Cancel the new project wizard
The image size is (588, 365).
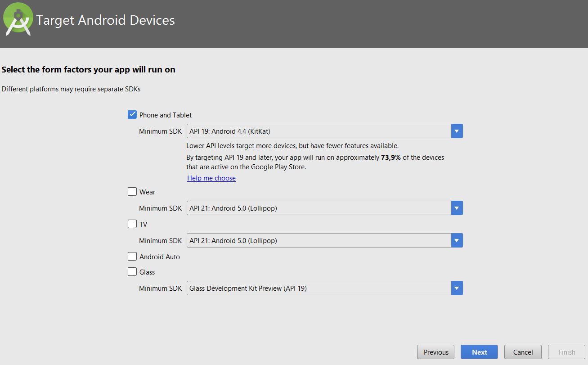(x=523, y=352)
